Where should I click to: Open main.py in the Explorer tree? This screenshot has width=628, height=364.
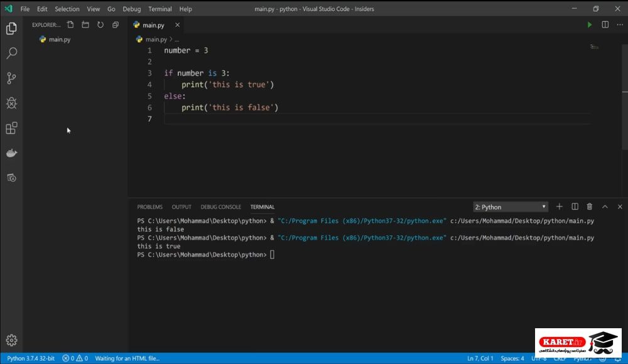click(59, 40)
